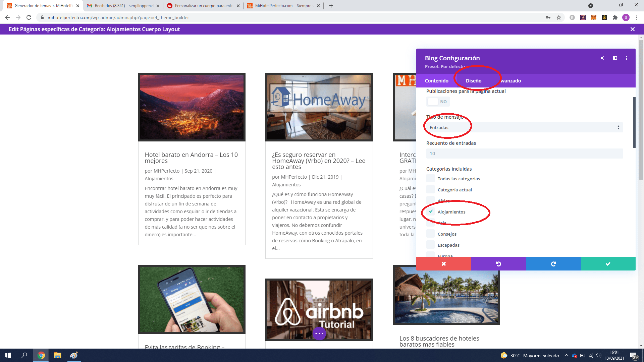The image size is (644, 362).
Task: Click the HomeAway featured image
Action: 319,107
